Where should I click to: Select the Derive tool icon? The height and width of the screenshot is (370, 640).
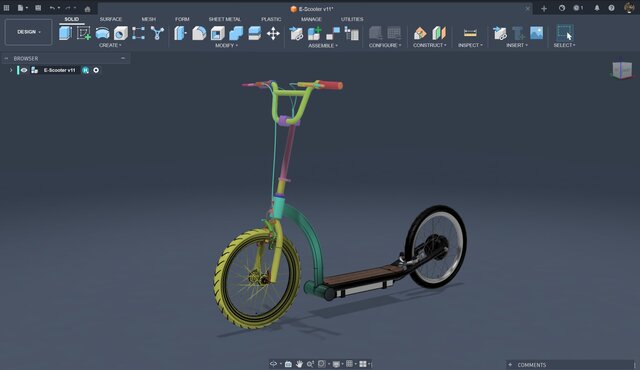(x=121, y=33)
